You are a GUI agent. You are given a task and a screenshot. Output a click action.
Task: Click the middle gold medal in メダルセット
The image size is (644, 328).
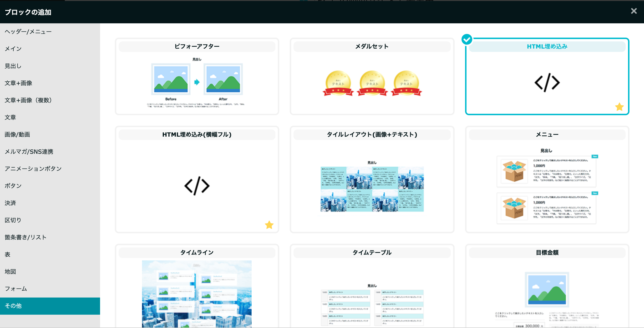[372, 83]
